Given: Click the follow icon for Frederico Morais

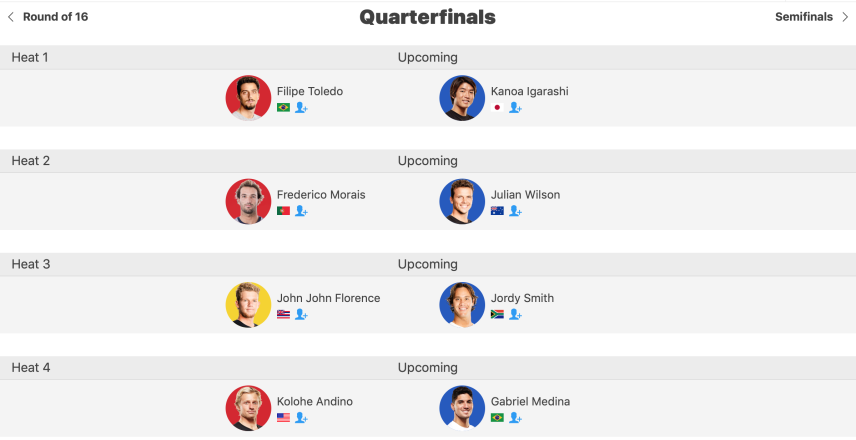Looking at the screenshot, I should pyautogui.click(x=301, y=211).
